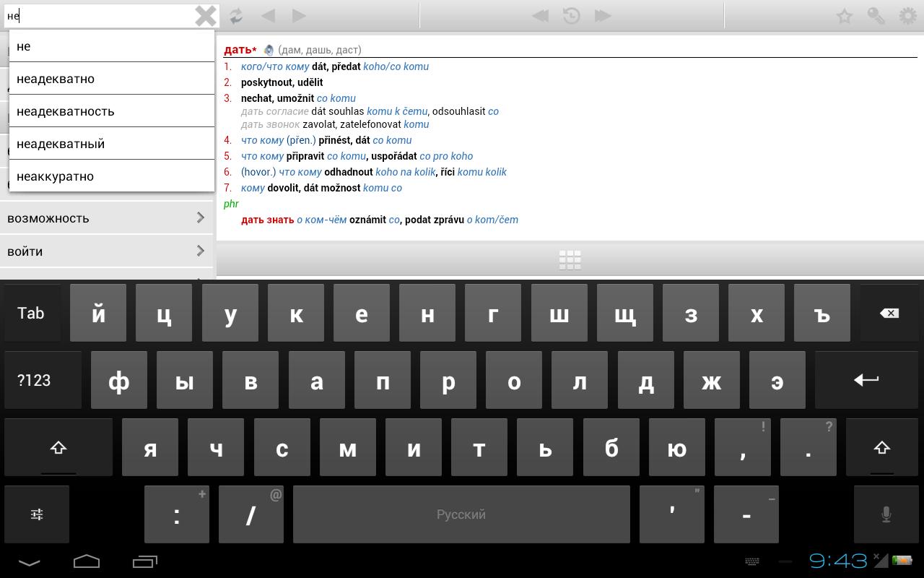Tap the ю key
The height and width of the screenshot is (578, 924).
pyautogui.click(x=677, y=448)
